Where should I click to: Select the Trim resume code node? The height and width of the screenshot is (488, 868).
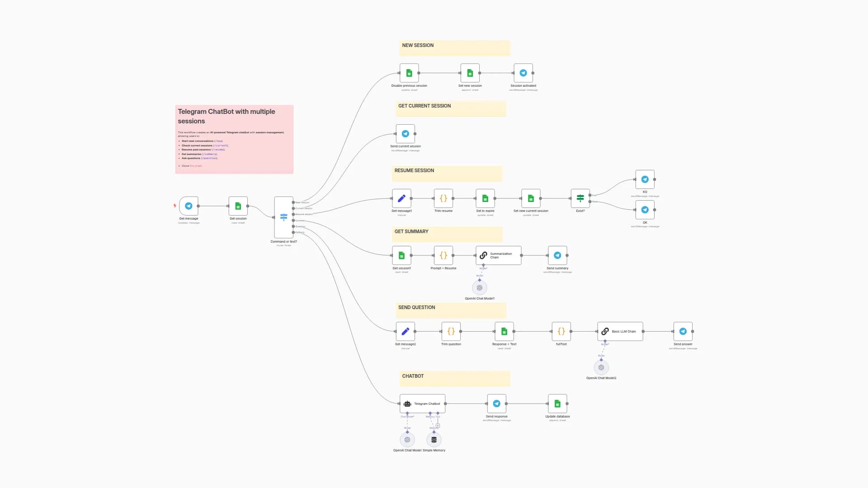click(443, 198)
